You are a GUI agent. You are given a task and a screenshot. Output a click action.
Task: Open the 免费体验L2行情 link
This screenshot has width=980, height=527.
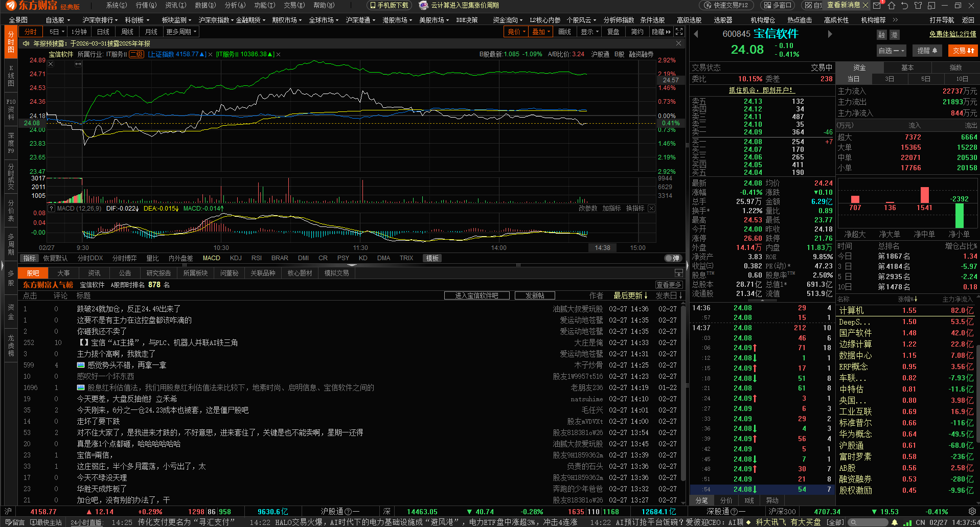pyautogui.click(x=952, y=34)
